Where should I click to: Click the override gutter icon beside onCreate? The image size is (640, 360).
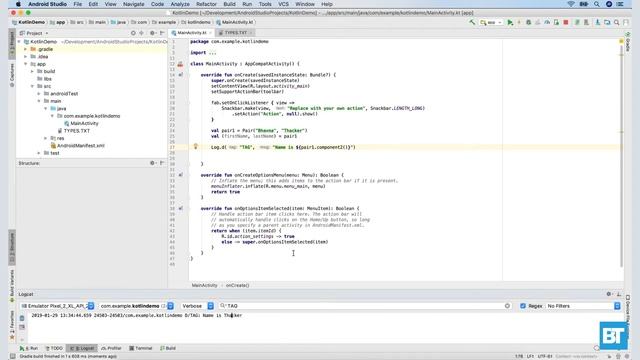[180, 75]
